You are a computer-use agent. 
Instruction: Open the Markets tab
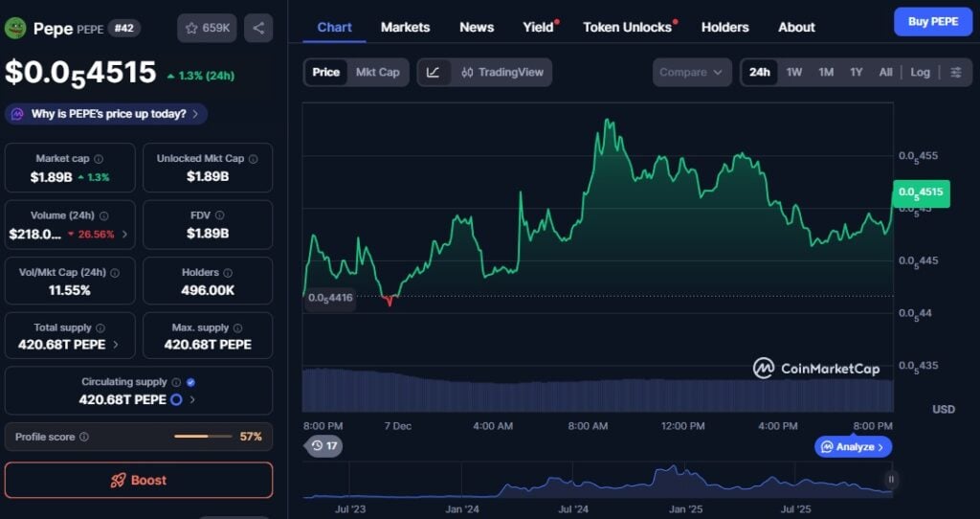point(405,28)
